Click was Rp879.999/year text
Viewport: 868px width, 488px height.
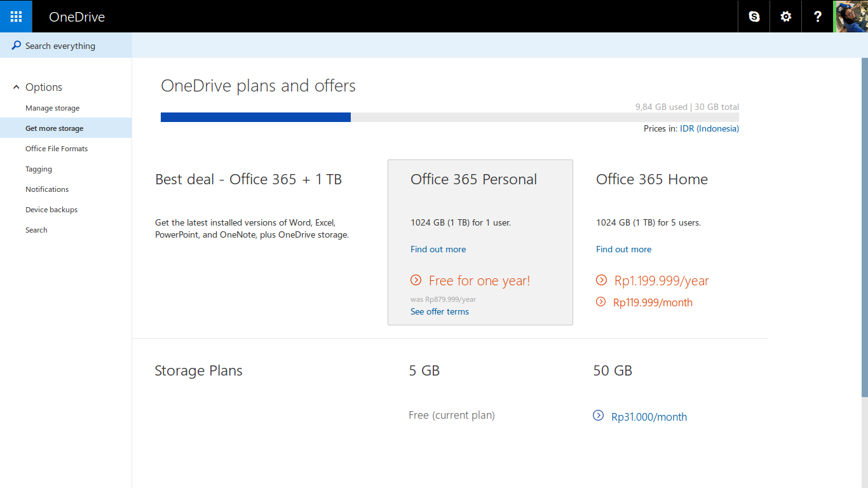443,299
